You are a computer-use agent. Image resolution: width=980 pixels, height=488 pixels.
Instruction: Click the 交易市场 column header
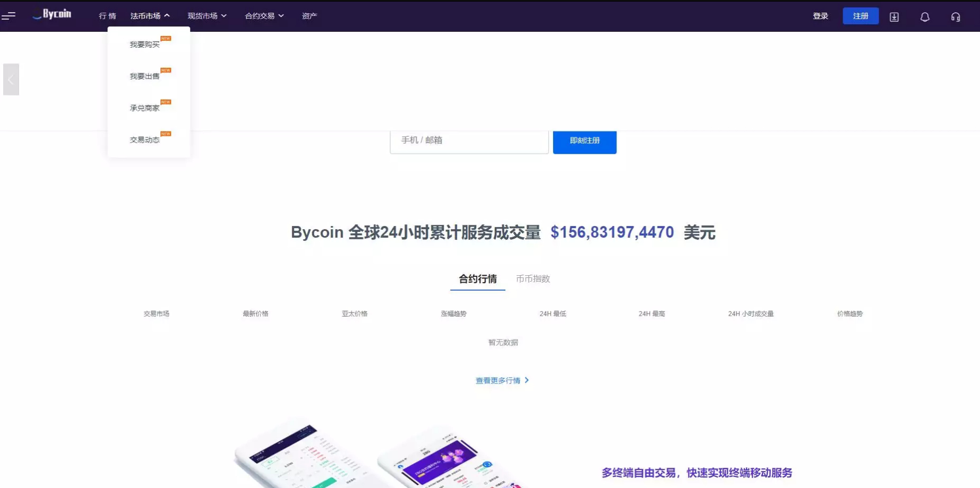tap(156, 313)
